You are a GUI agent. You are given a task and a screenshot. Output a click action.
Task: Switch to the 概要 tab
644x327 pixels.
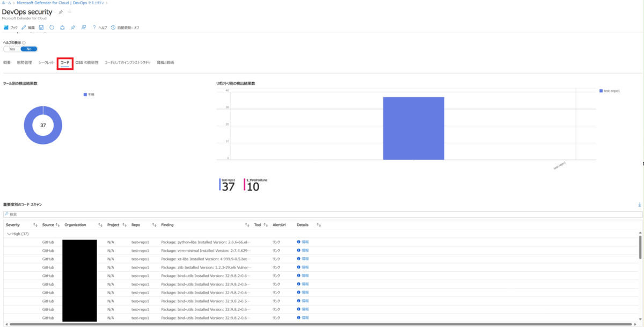pyautogui.click(x=7, y=63)
